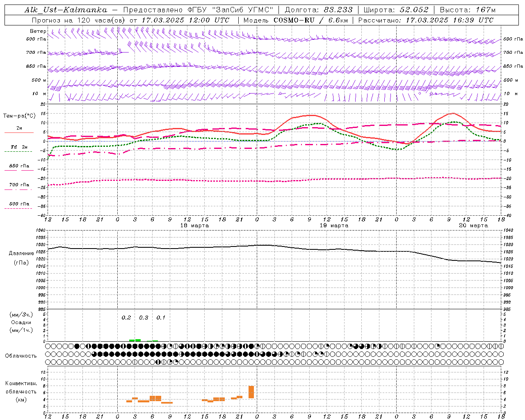Click the tallest orange convective cloud bar
The width and height of the screenshot is (525, 420).
[x=251, y=392]
